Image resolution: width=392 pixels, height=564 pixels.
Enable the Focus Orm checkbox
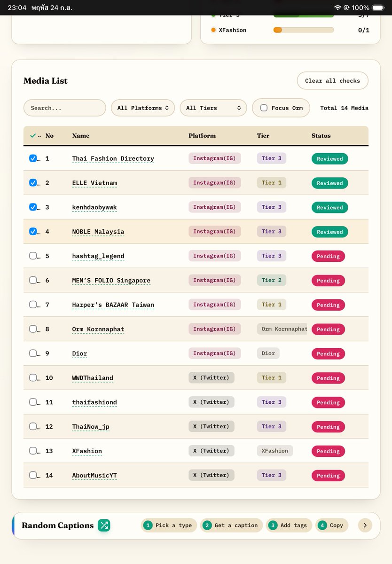pos(264,108)
